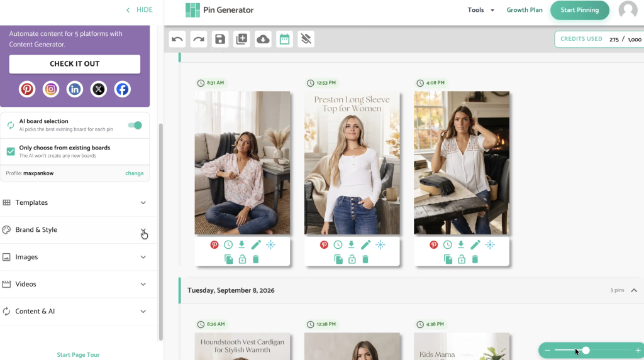The height and width of the screenshot is (360, 644).
Task: Open the Growth Plan link
Action: pyautogui.click(x=525, y=10)
